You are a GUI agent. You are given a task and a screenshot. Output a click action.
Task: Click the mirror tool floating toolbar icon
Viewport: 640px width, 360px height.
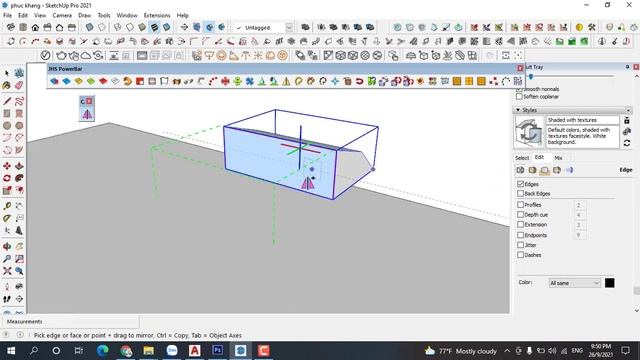pyautogui.click(x=87, y=114)
